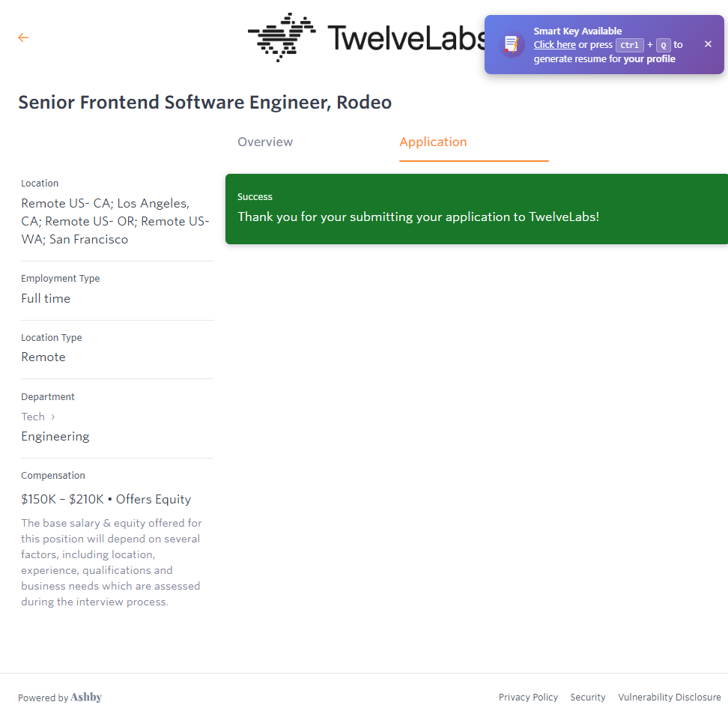Click the Ctrl key badge
The height and width of the screenshot is (723, 728).
(x=629, y=45)
